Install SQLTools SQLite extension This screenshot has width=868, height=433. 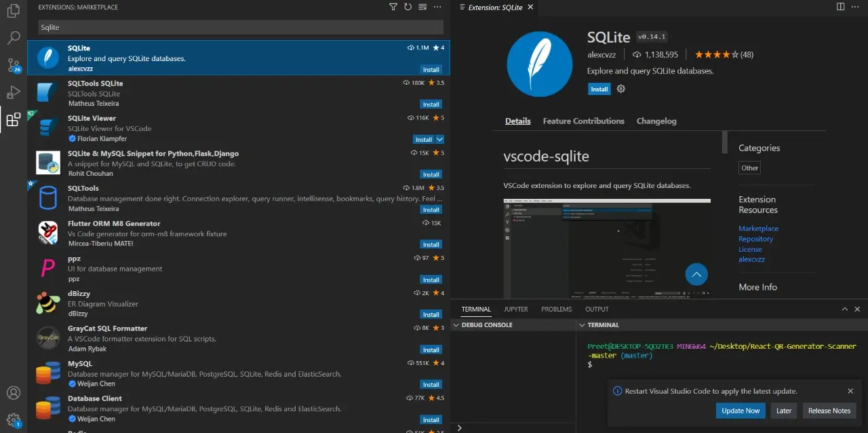point(431,105)
